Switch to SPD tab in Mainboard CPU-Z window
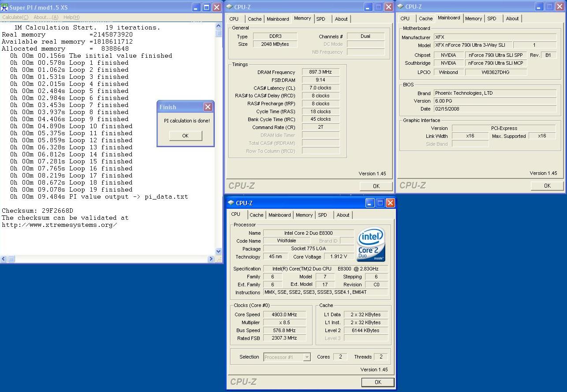The height and width of the screenshot is (392, 567). tap(492, 18)
